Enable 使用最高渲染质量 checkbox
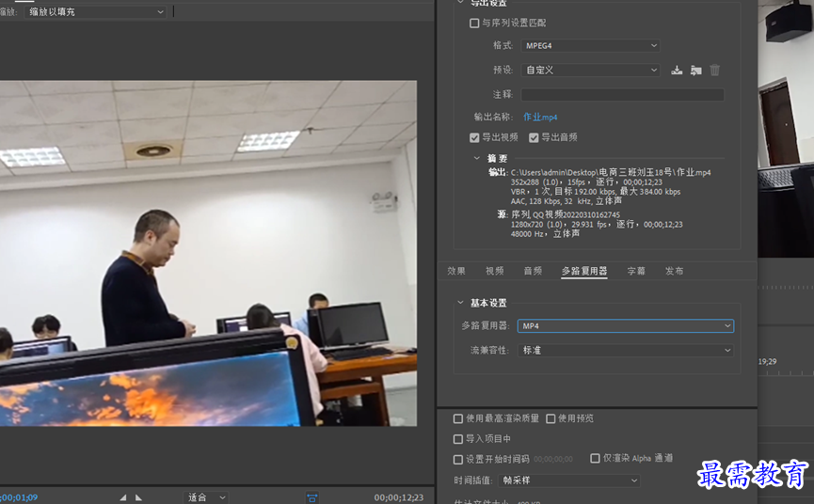 click(458, 418)
